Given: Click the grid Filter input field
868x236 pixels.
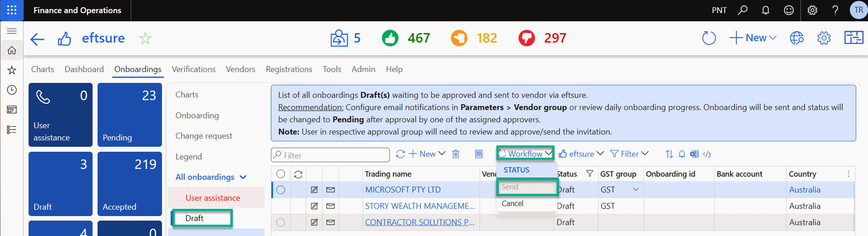Looking at the screenshot, I should click(x=330, y=155).
